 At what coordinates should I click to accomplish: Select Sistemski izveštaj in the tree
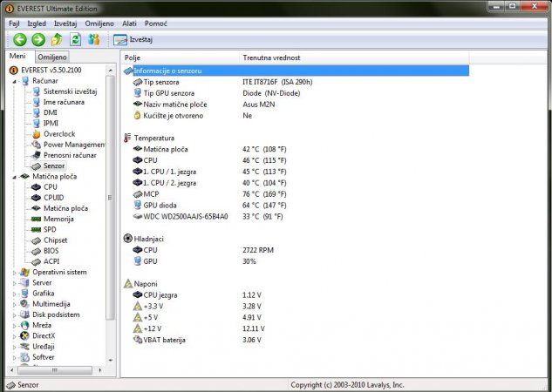70,91
